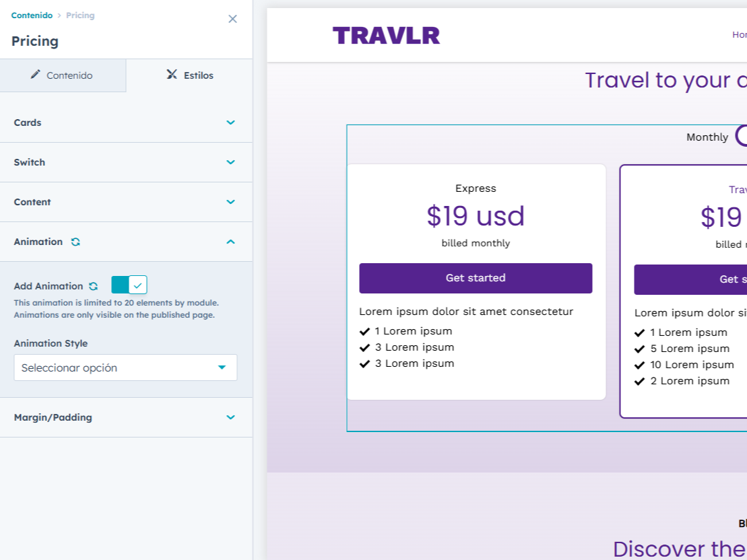
Task: Switch to the Contenido tab
Action: (63, 75)
